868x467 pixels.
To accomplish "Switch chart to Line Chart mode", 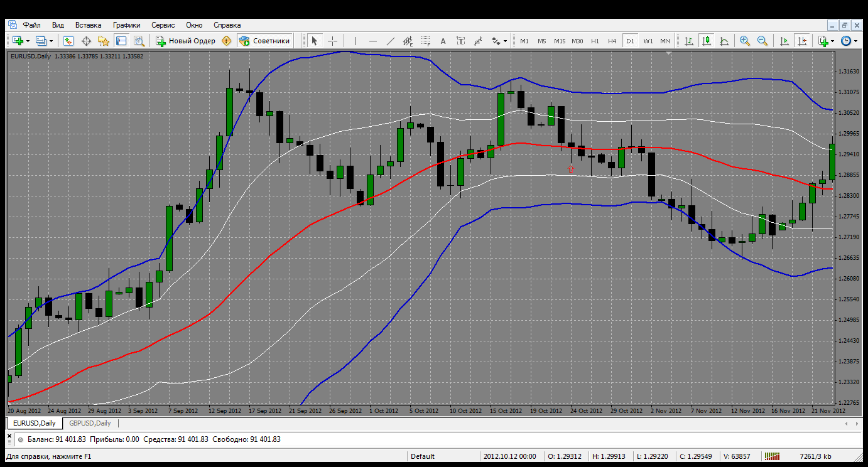I will point(724,41).
